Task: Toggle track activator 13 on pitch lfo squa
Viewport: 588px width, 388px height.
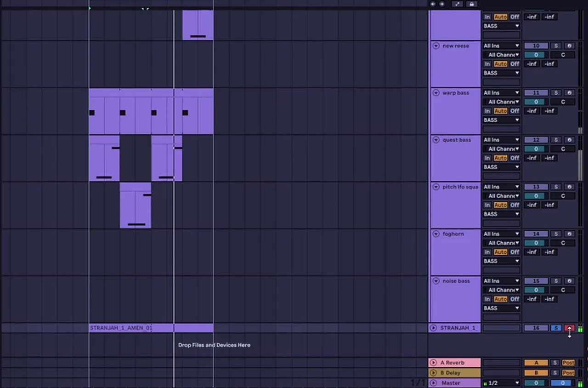Action: [x=536, y=187]
